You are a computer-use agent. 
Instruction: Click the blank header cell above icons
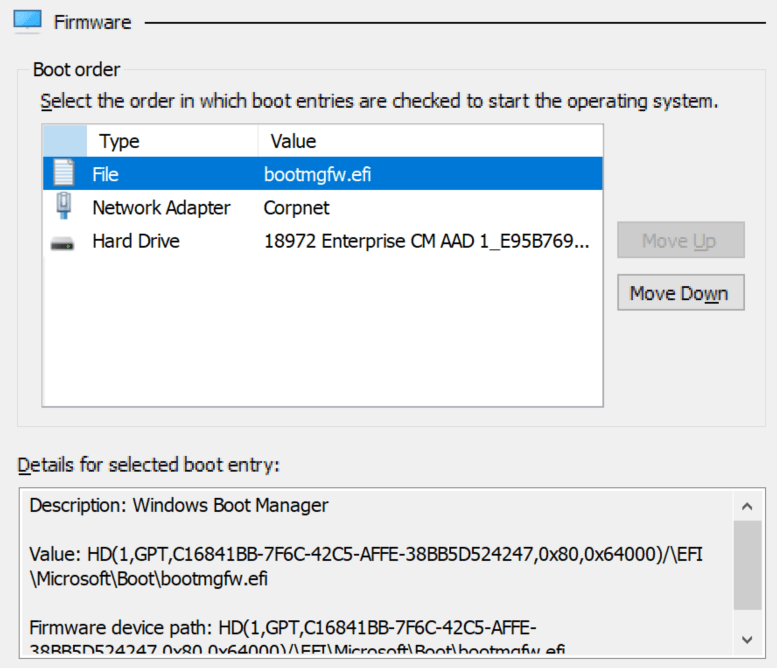pos(65,141)
